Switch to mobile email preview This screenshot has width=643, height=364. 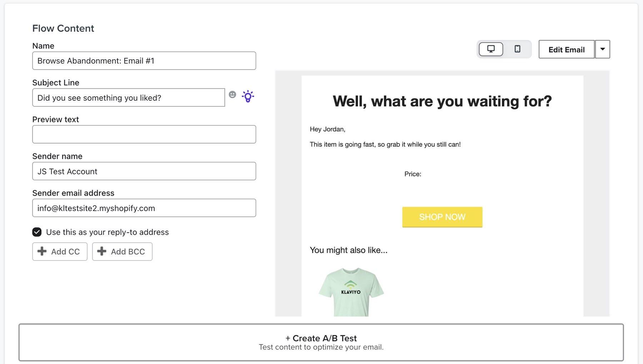(x=517, y=49)
